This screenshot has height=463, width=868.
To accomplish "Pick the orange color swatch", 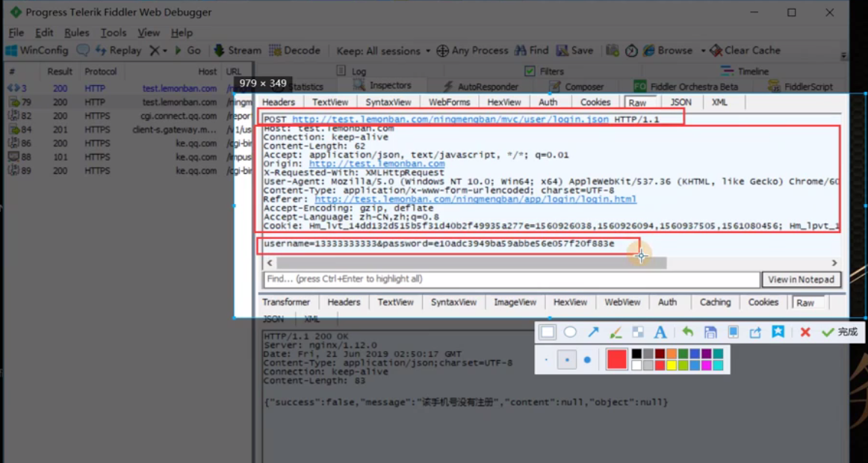I will coord(672,353).
